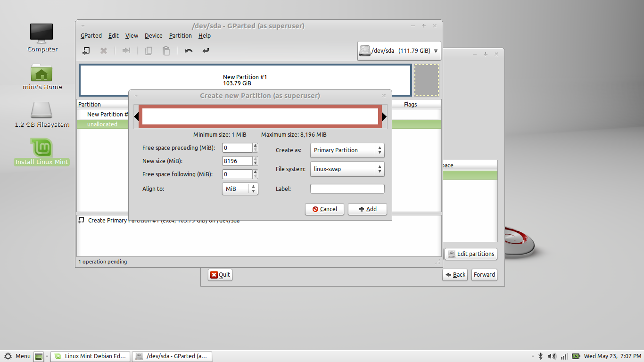Click the Resize/Move toolbar icon

(x=126, y=50)
